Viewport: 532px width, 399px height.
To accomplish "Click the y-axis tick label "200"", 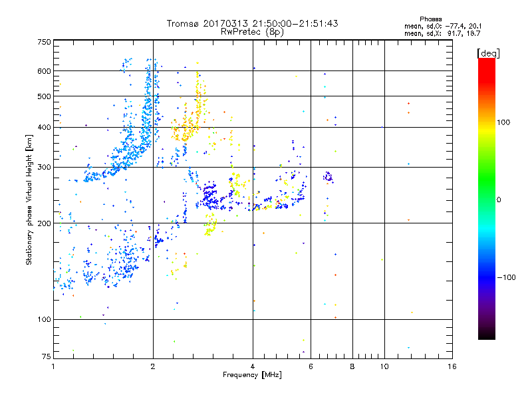I will [x=45, y=223].
